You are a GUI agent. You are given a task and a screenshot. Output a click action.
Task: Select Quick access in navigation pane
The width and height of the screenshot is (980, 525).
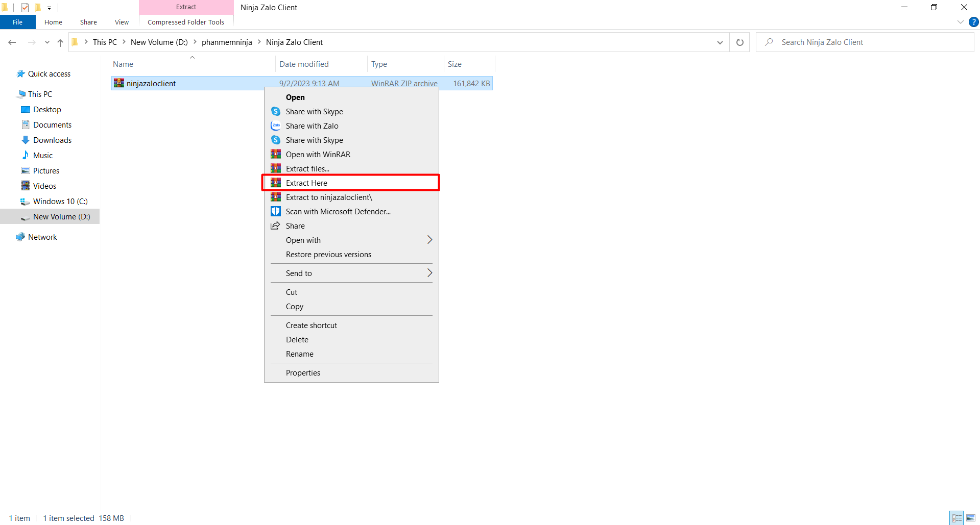(49, 73)
